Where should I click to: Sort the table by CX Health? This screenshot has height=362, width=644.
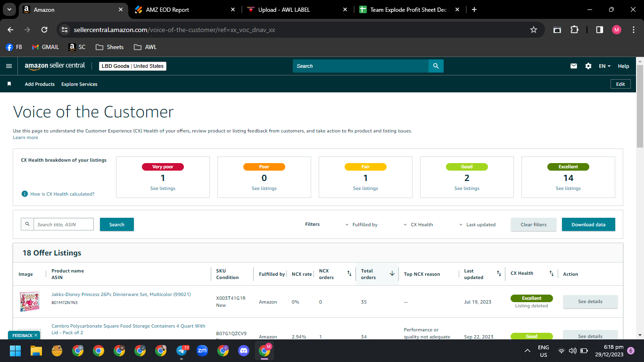click(552, 273)
